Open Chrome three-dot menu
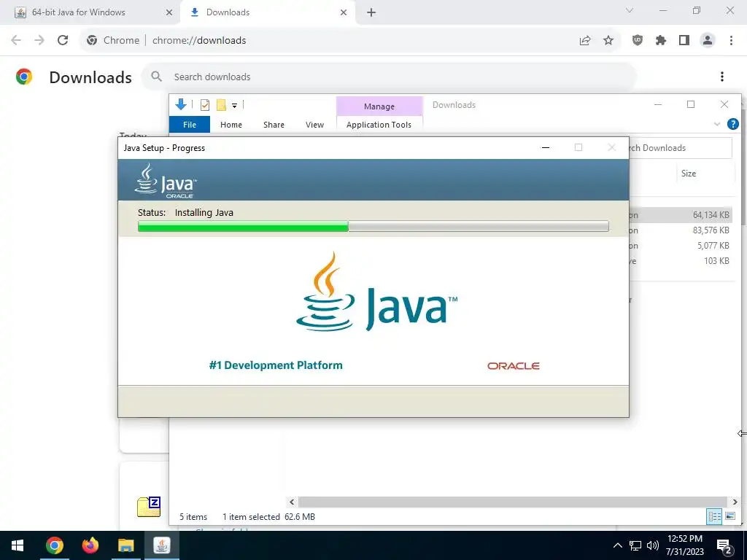 (x=731, y=41)
